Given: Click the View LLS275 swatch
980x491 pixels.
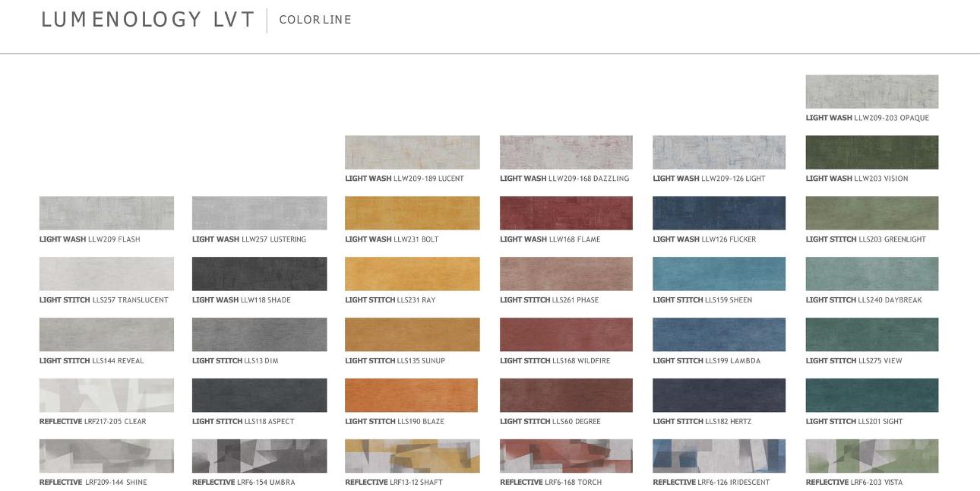Looking at the screenshot, I should click(x=872, y=334).
